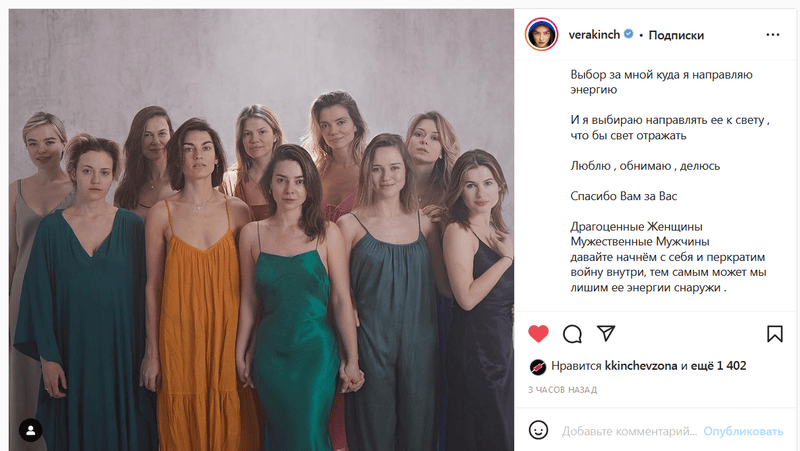The width and height of the screenshot is (800, 451).
Task: Share the post using the paper plane icon
Action: 605,333
